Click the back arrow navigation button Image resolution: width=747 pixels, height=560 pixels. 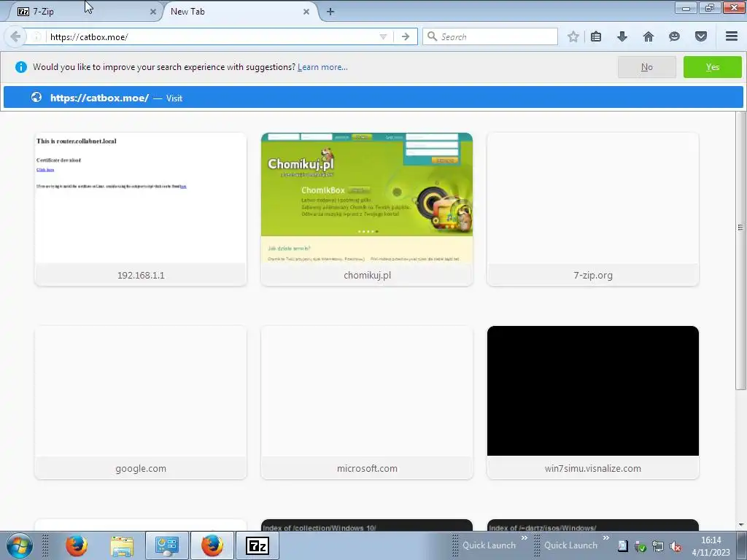click(15, 36)
